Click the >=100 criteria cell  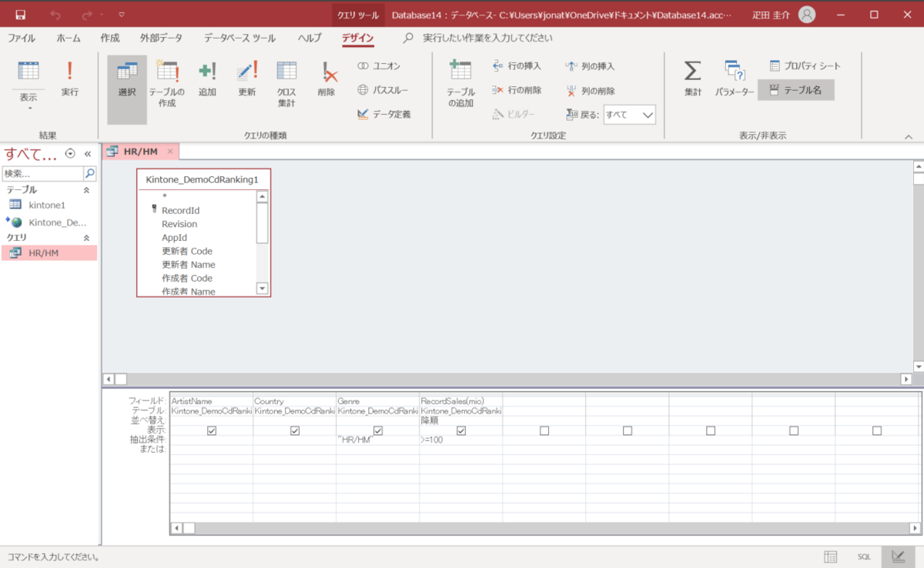[460, 440]
